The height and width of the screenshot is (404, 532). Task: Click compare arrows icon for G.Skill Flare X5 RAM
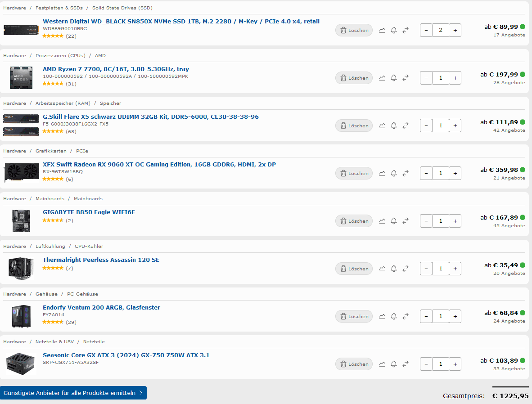[x=406, y=126]
